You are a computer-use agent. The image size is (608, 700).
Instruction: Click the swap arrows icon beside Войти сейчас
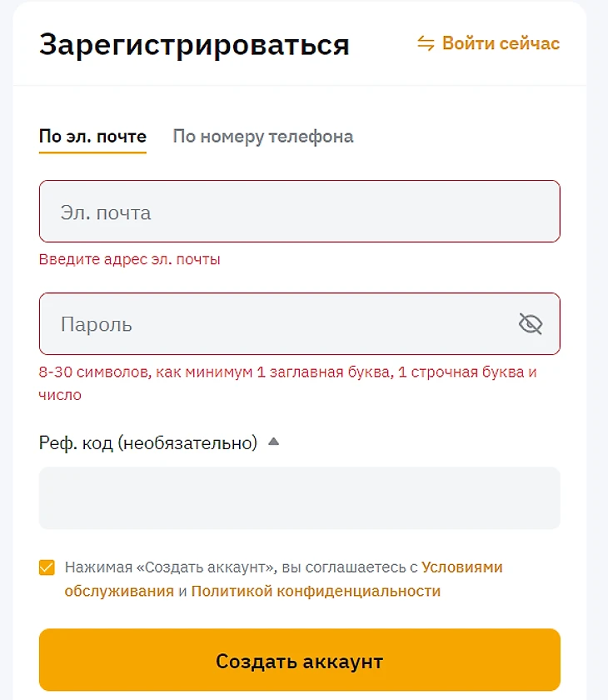point(426,43)
